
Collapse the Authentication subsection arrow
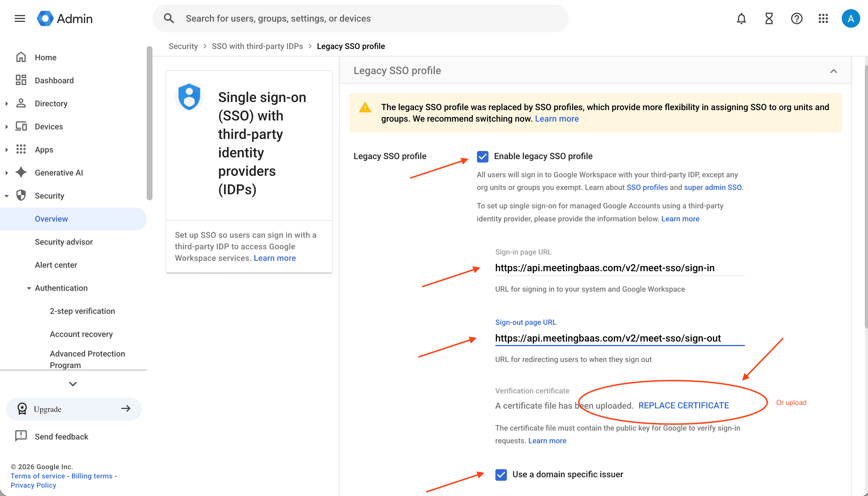click(x=29, y=288)
